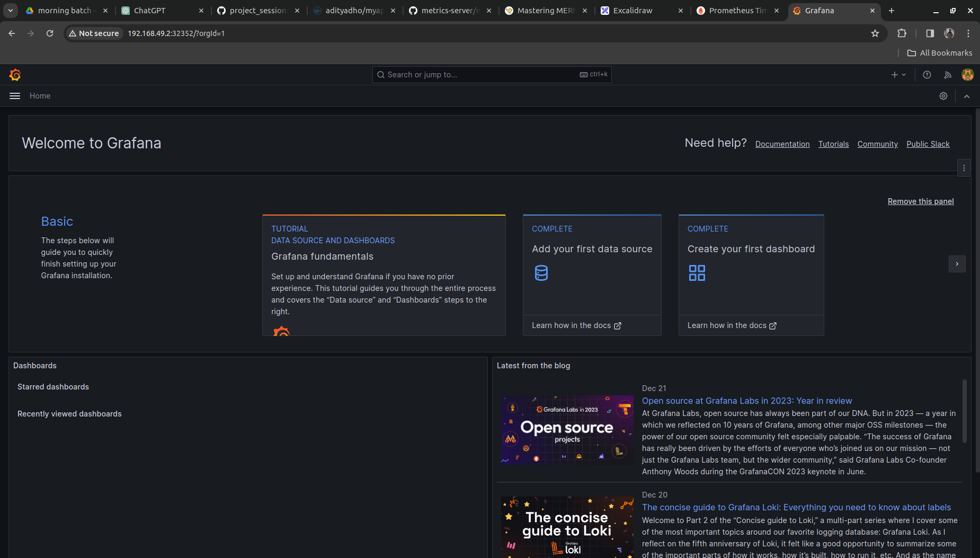Toggle the browser side panel
This screenshot has height=558, width=980.
click(930, 33)
